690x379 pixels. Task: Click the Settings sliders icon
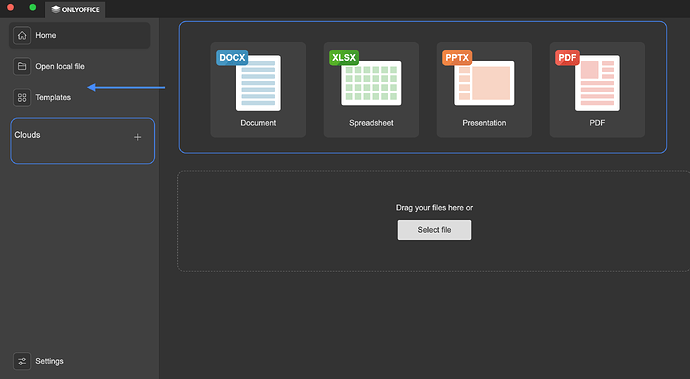(22, 361)
